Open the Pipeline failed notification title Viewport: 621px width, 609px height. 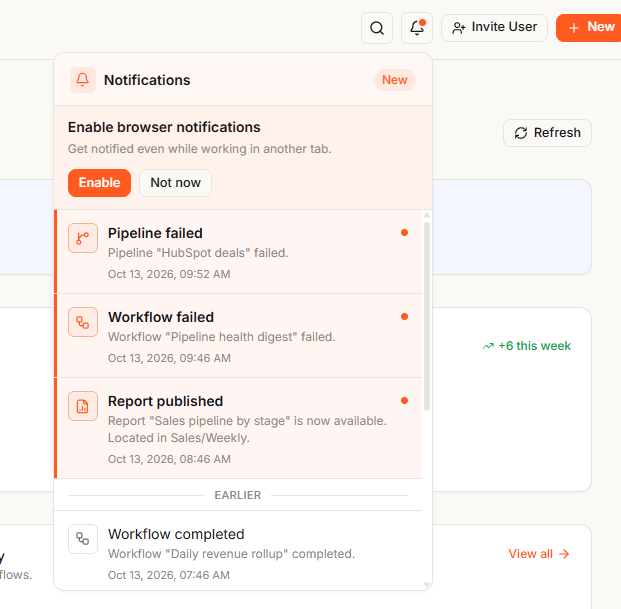click(x=155, y=233)
